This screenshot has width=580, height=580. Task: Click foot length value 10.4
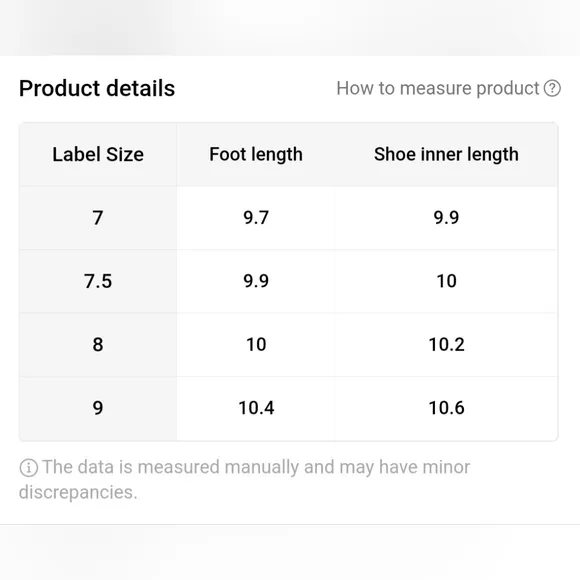[x=256, y=408]
